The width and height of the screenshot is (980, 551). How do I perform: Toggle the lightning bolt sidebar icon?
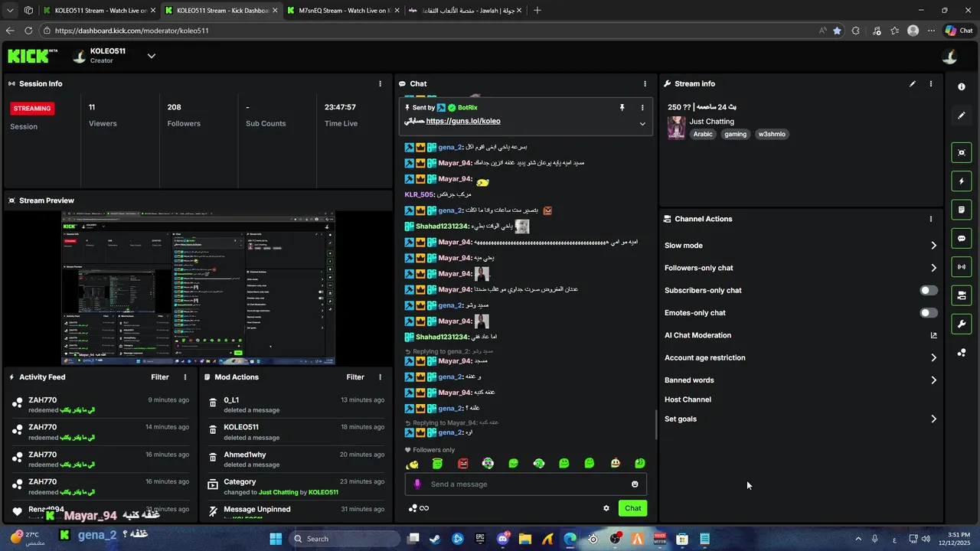tap(962, 181)
